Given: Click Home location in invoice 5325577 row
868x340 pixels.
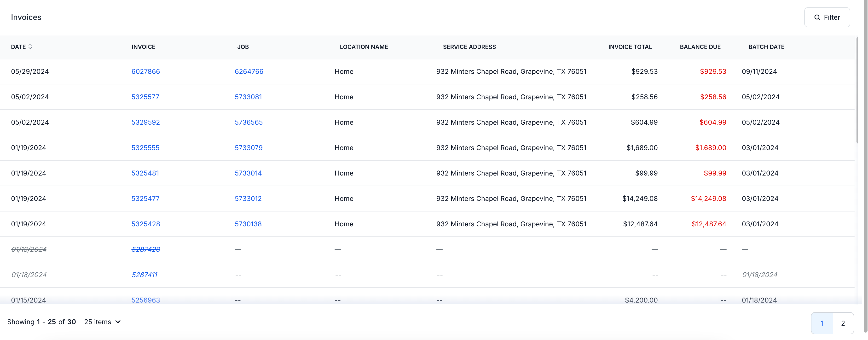Looking at the screenshot, I should [x=344, y=97].
